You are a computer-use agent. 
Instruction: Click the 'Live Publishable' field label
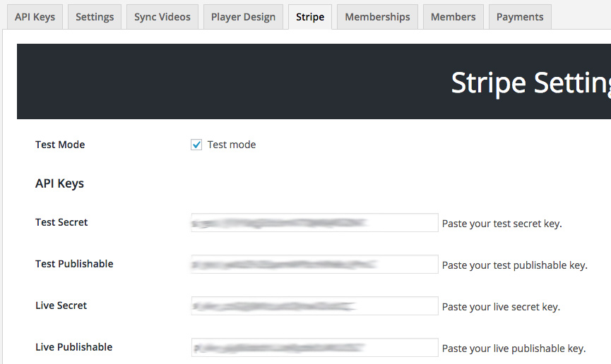[74, 347]
